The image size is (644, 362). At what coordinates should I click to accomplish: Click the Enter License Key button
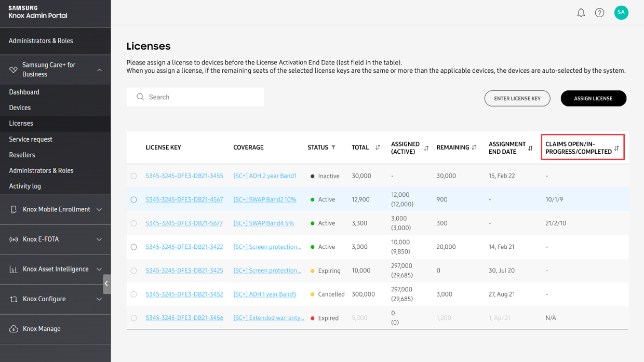coord(517,98)
